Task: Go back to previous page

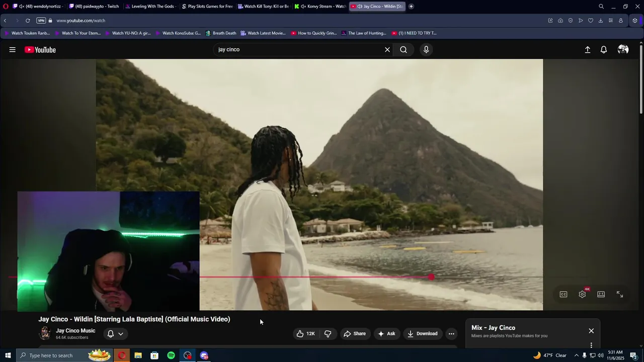Action: click(x=5, y=21)
